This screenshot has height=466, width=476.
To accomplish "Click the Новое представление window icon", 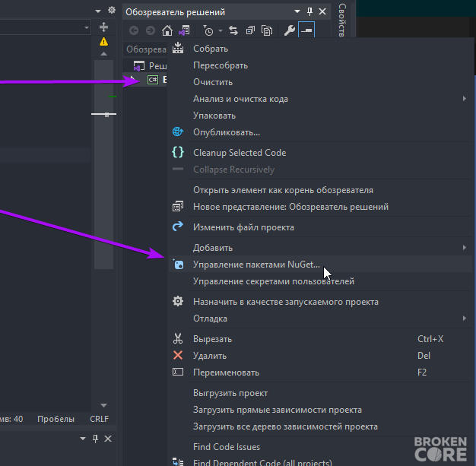I will pos(178,207).
